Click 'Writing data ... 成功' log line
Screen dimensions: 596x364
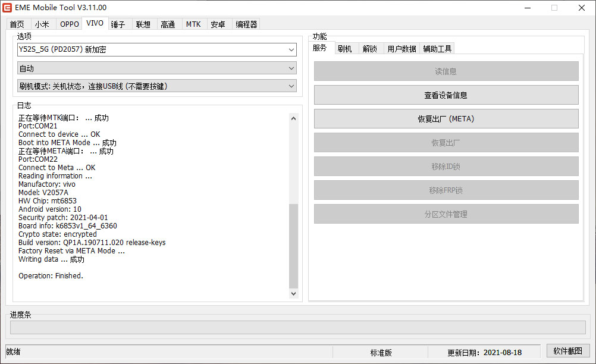(51, 259)
